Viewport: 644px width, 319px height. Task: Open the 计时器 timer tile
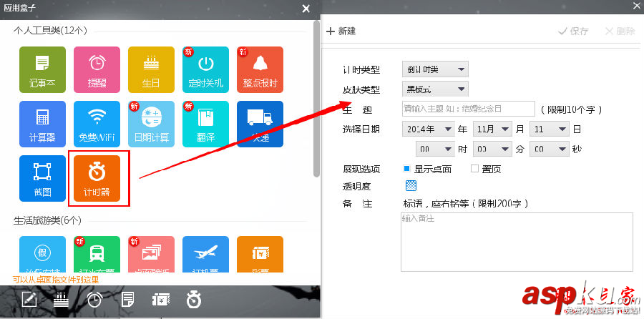(x=97, y=179)
